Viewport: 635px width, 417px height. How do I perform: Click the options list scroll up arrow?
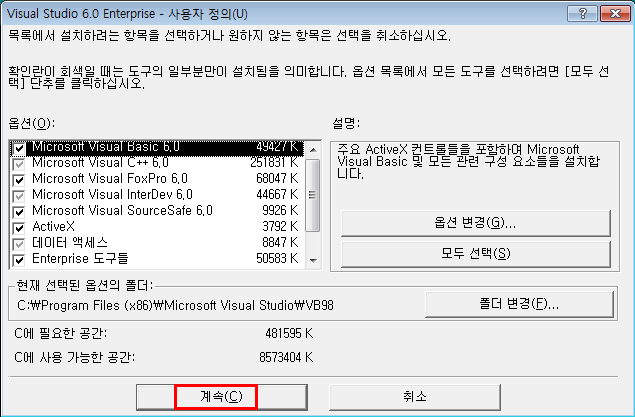click(x=313, y=149)
